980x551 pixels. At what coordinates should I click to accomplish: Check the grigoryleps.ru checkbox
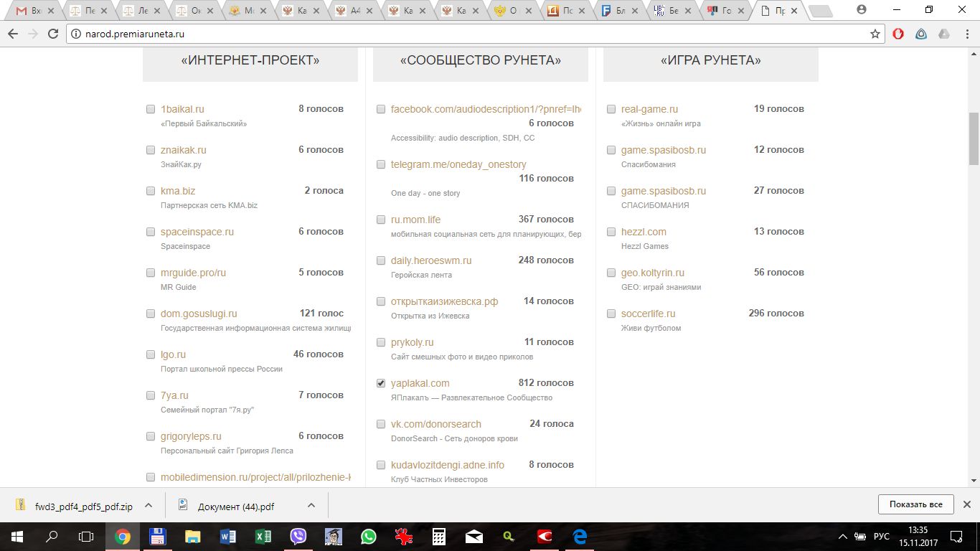click(151, 437)
